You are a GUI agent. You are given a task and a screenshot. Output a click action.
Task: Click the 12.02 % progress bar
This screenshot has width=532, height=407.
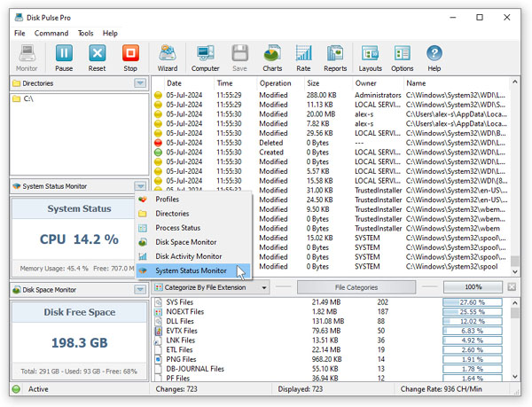click(x=473, y=321)
